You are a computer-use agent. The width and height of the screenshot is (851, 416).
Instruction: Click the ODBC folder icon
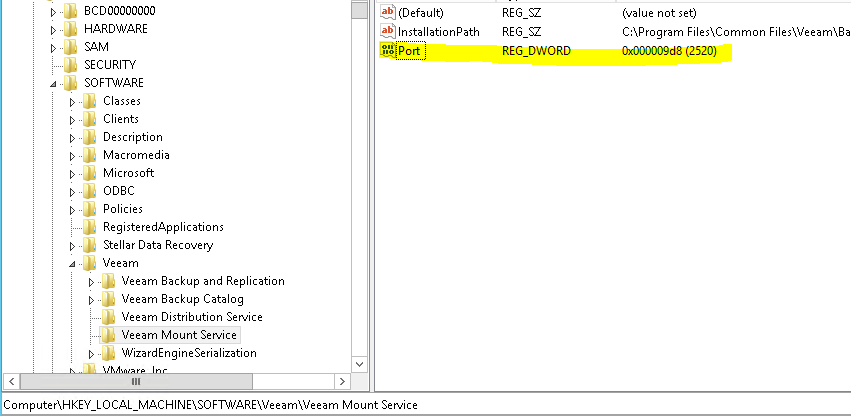(x=90, y=191)
